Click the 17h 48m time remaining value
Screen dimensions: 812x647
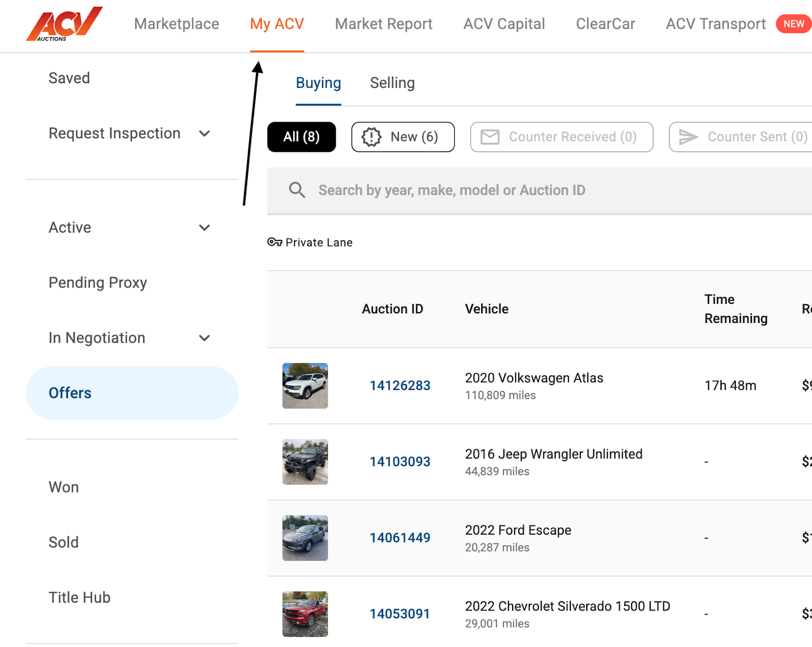[x=730, y=385]
